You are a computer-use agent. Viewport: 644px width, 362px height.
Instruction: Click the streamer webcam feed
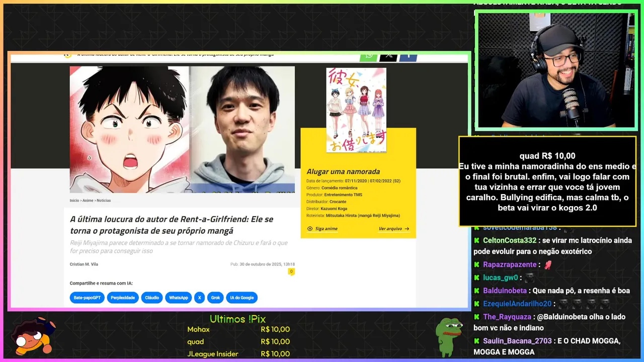(556, 70)
